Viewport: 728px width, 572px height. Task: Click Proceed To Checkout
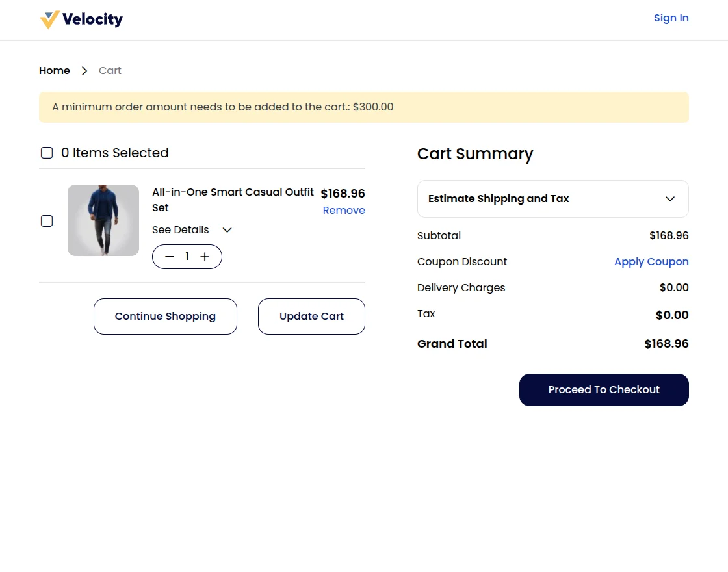[603, 390]
